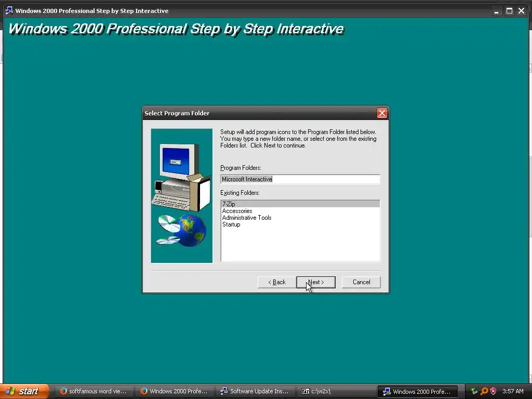
Task: Cancel the setup wizard
Action: click(x=361, y=282)
